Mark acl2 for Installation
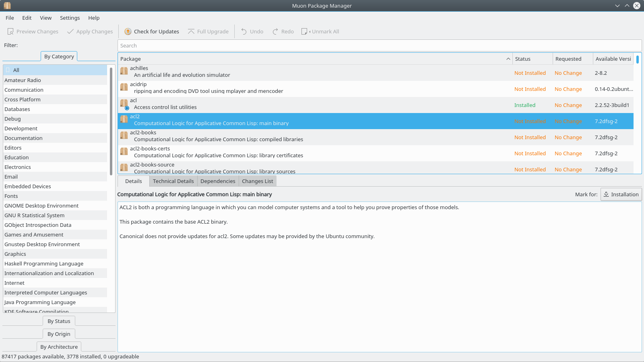Image resolution: width=644 pixels, height=362 pixels. [x=621, y=194]
